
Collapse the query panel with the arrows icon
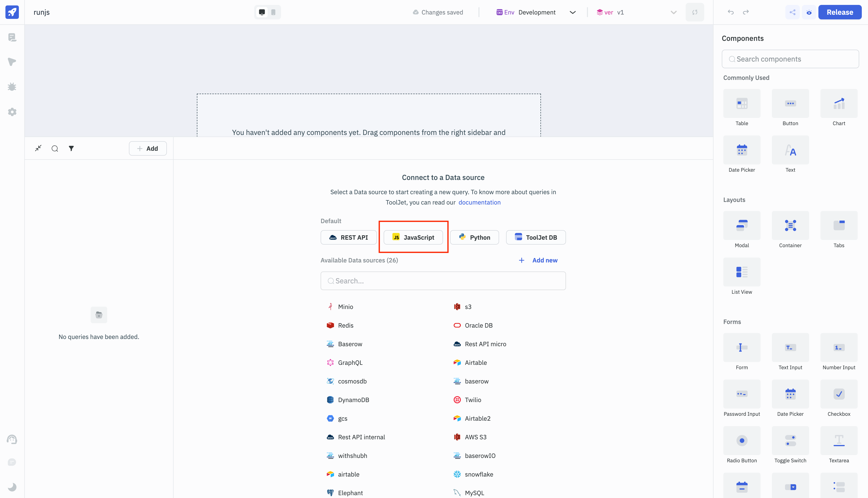[x=38, y=148]
